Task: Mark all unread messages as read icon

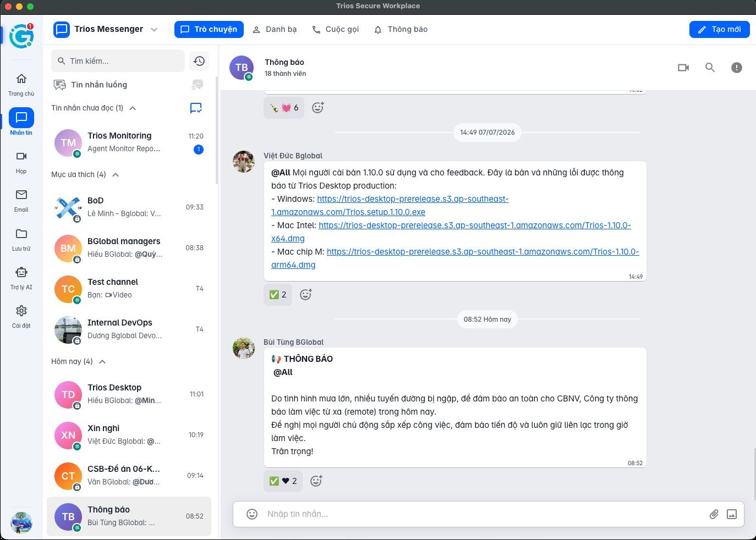Action: point(196,108)
